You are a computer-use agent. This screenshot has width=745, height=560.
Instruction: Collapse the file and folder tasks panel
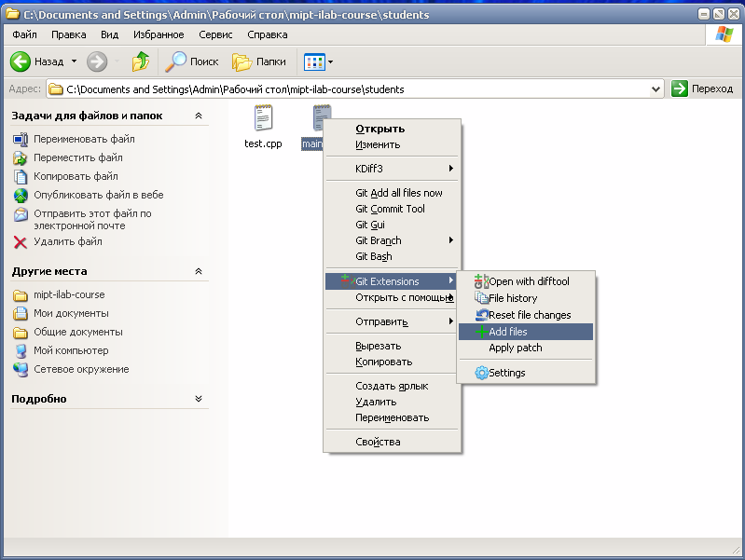click(198, 116)
